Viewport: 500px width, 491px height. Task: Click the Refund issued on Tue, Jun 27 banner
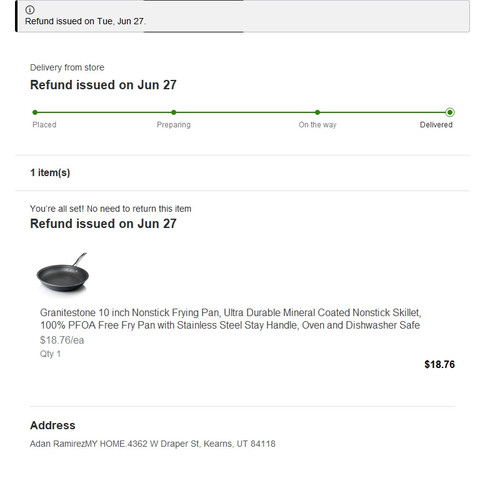tap(242, 16)
